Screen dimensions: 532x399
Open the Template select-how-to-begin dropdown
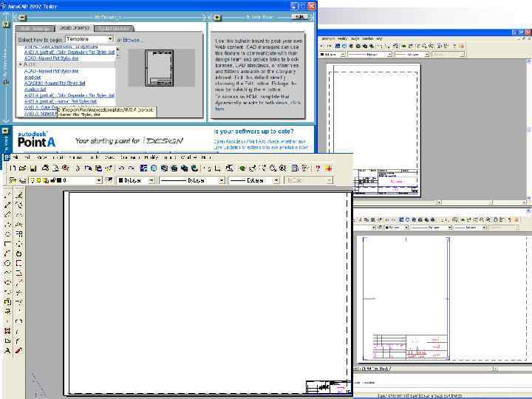point(110,39)
